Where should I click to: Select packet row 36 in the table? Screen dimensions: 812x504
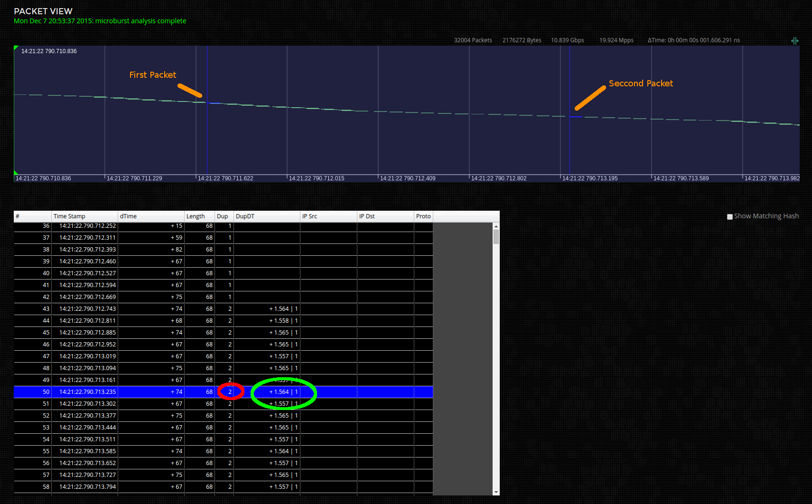(142, 226)
